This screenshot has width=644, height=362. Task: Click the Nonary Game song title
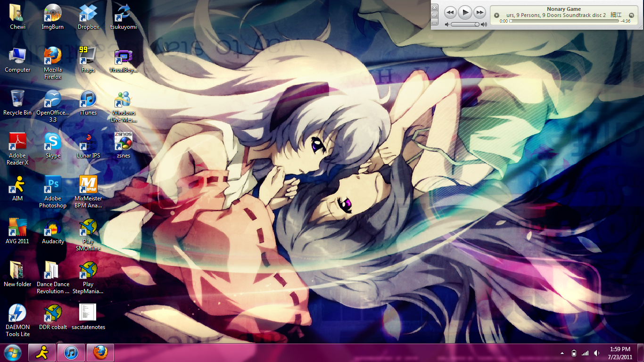(x=564, y=9)
